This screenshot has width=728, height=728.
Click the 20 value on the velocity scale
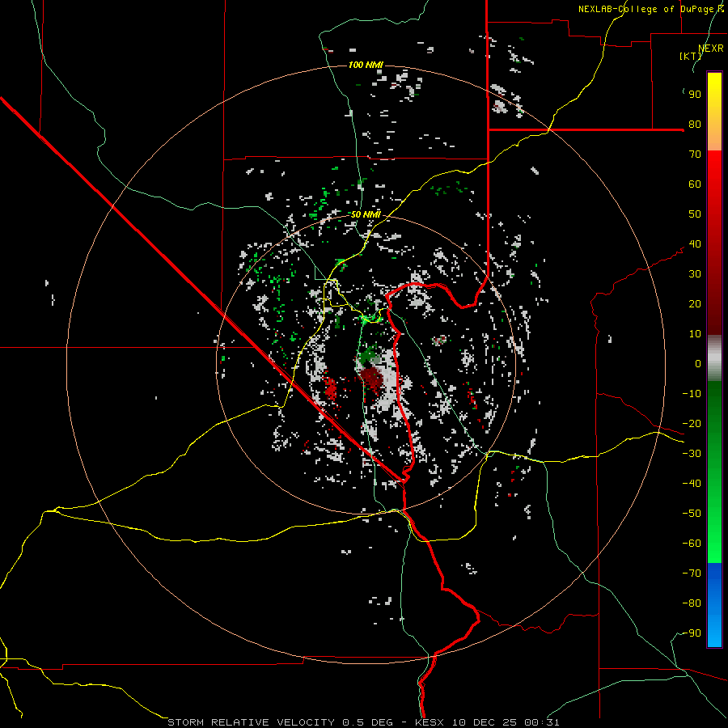click(x=695, y=304)
